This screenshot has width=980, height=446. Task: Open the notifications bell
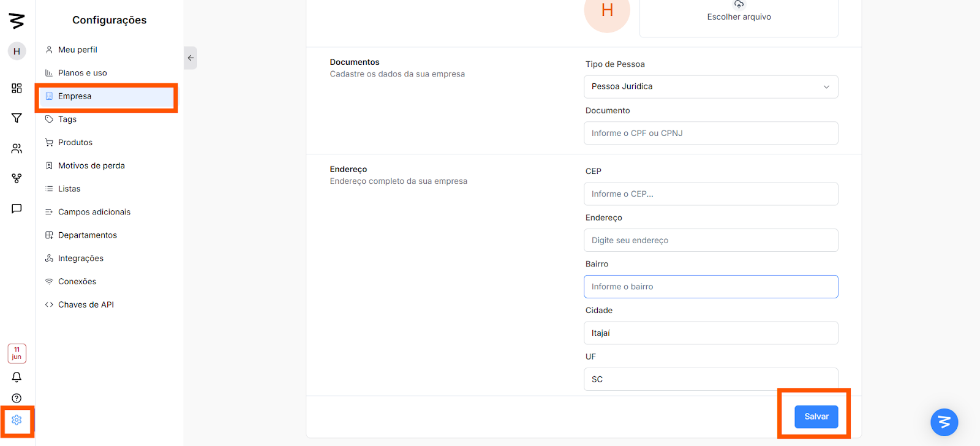tap(17, 377)
